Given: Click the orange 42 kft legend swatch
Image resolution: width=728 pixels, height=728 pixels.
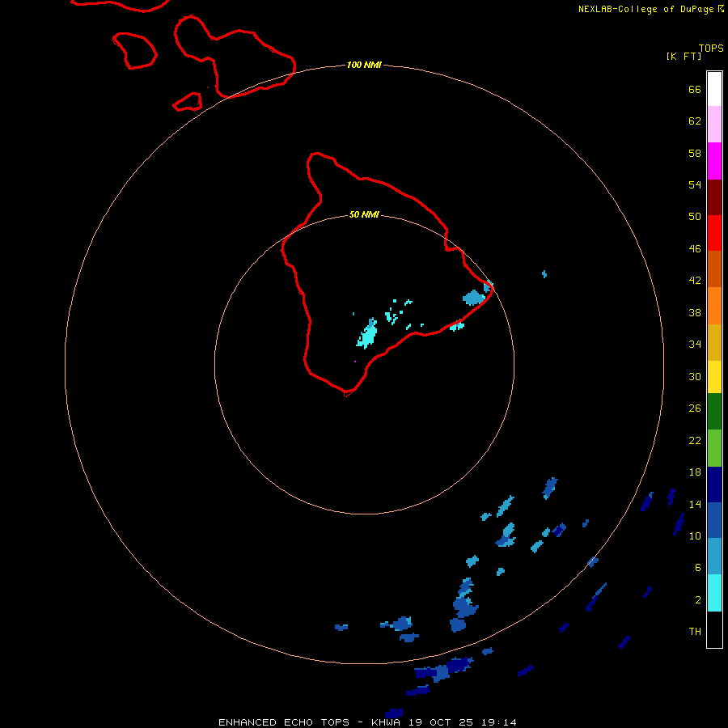Looking at the screenshot, I should click(x=714, y=306).
